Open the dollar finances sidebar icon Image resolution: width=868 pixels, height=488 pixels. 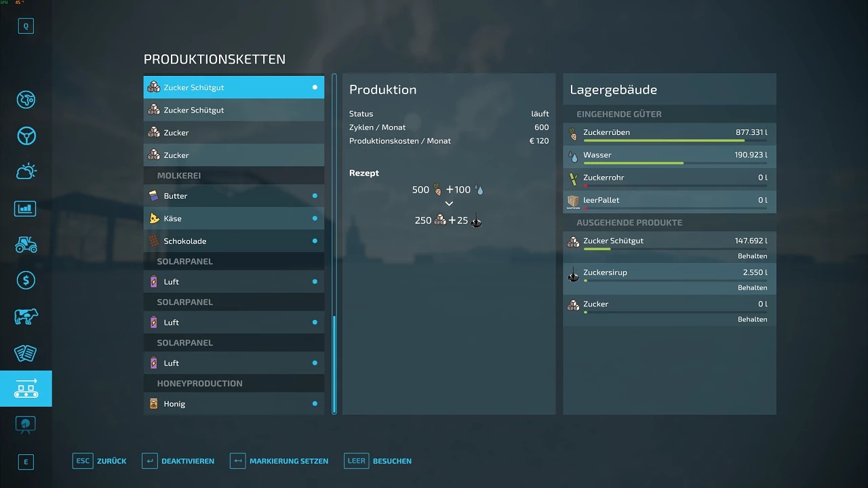pyautogui.click(x=26, y=280)
